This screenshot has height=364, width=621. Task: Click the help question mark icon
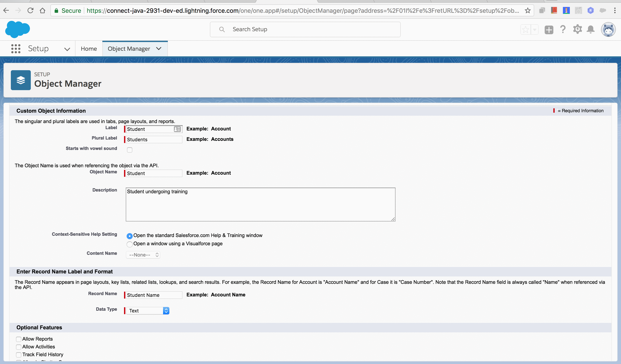pyautogui.click(x=563, y=29)
